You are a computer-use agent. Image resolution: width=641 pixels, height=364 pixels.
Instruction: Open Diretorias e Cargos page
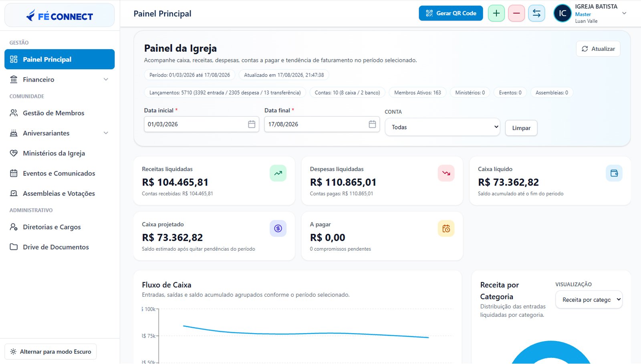(x=59, y=227)
